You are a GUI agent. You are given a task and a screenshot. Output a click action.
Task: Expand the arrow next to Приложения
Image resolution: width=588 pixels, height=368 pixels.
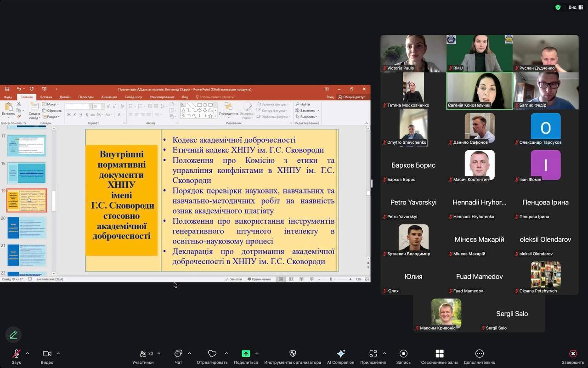(x=384, y=353)
